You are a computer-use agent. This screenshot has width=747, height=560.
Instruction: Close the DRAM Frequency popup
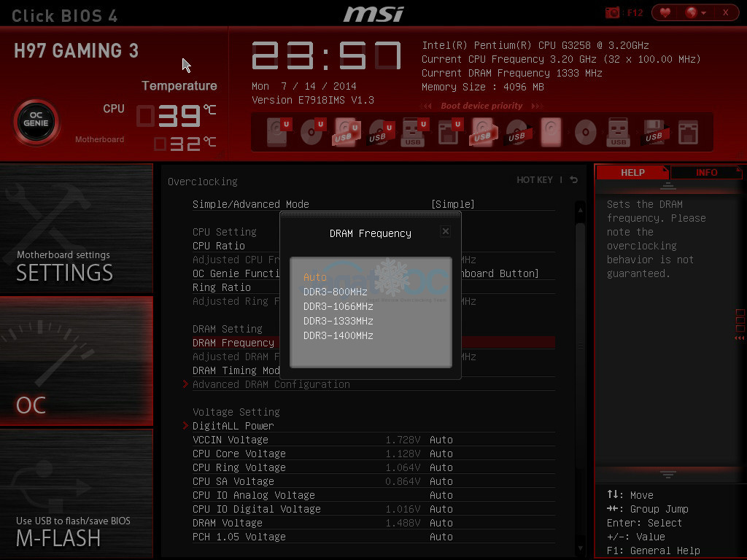tap(445, 231)
